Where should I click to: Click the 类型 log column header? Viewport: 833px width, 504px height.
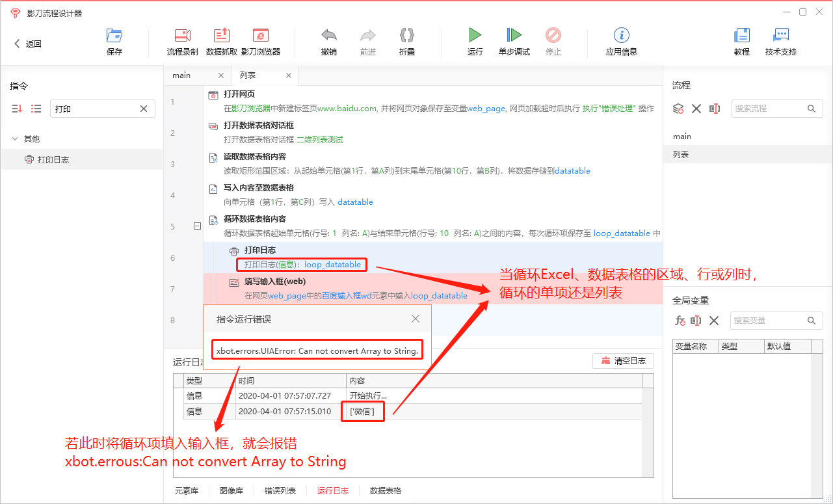coord(210,380)
